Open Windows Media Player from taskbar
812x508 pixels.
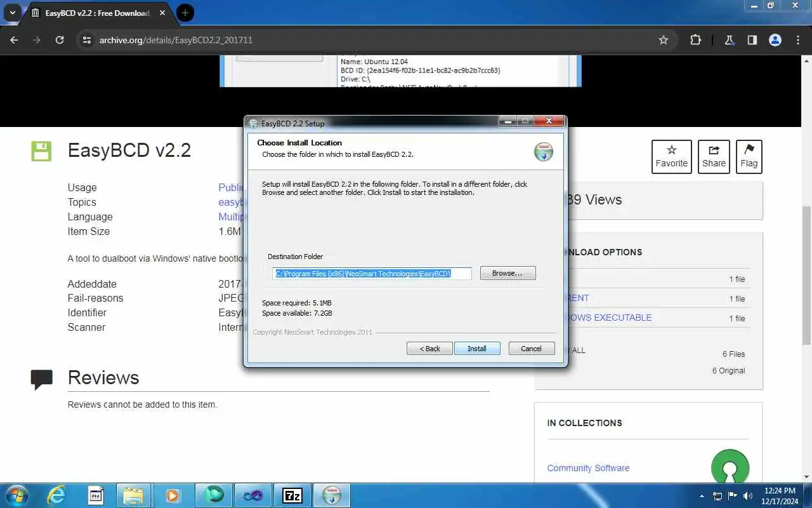click(173, 495)
